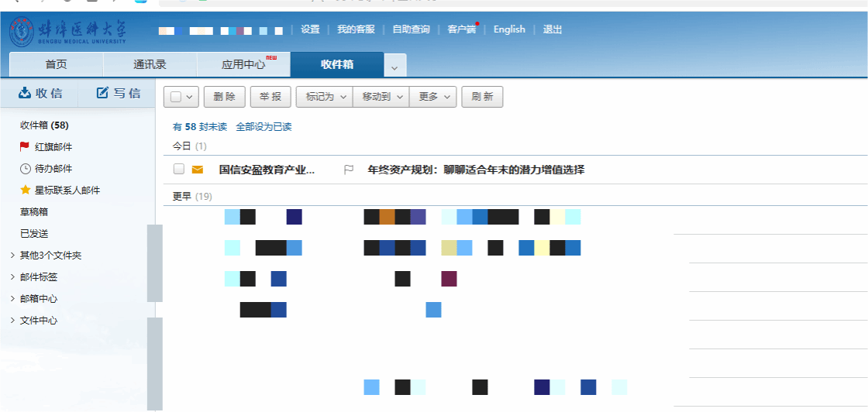
Task: Click the 删除 button
Action: point(224,97)
